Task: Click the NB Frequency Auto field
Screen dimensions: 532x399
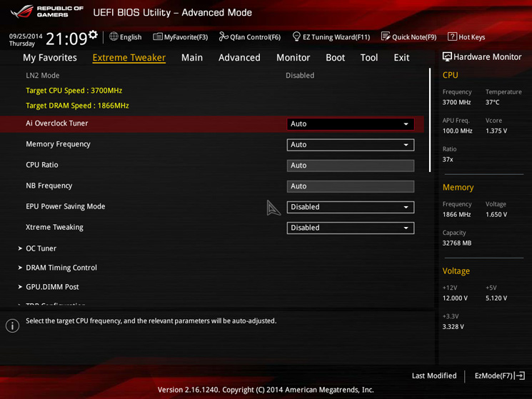Action: pyautogui.click(x=351, y=186)
